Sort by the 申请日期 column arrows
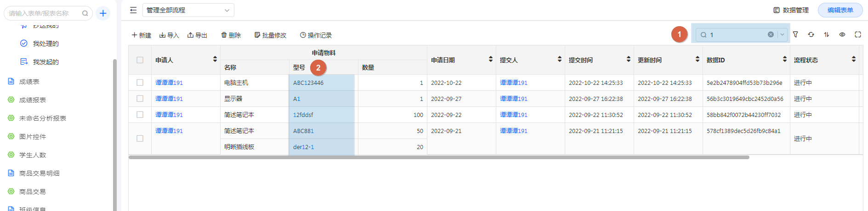The image size is (868, 211). [x=490, y=59]
